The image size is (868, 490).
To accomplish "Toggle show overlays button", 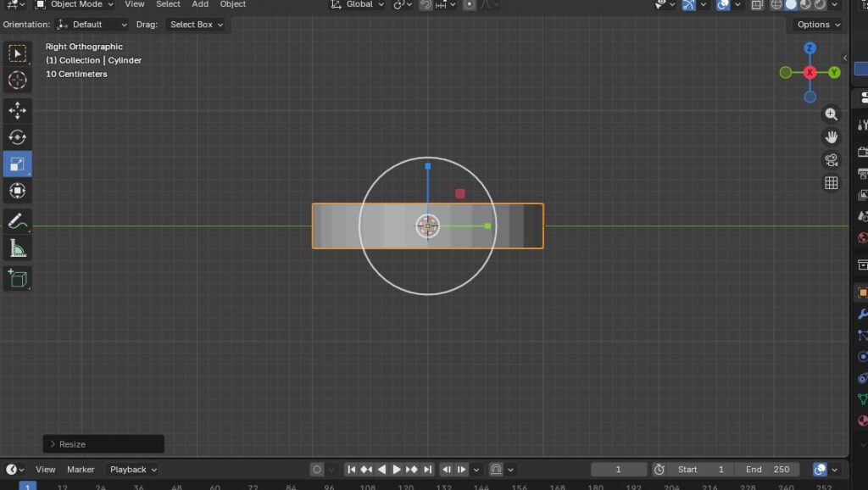I will [x=723, y=4].
